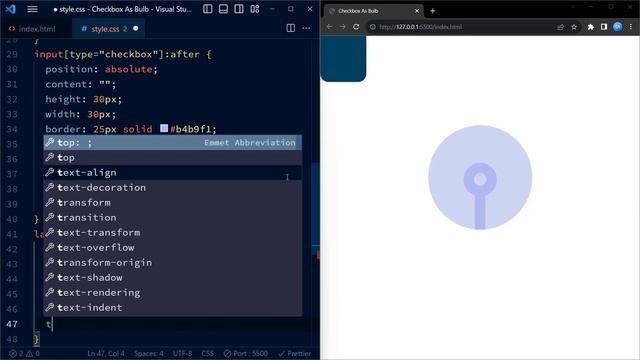Choose the 'transform' suggestion
The image size is (640, 360).
[173, 202]
